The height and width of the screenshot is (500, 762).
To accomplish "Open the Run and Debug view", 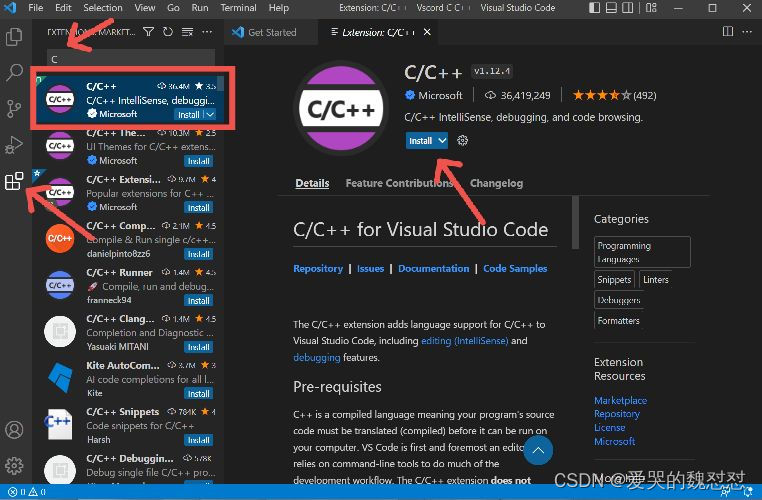I will (x=14, y=145).
